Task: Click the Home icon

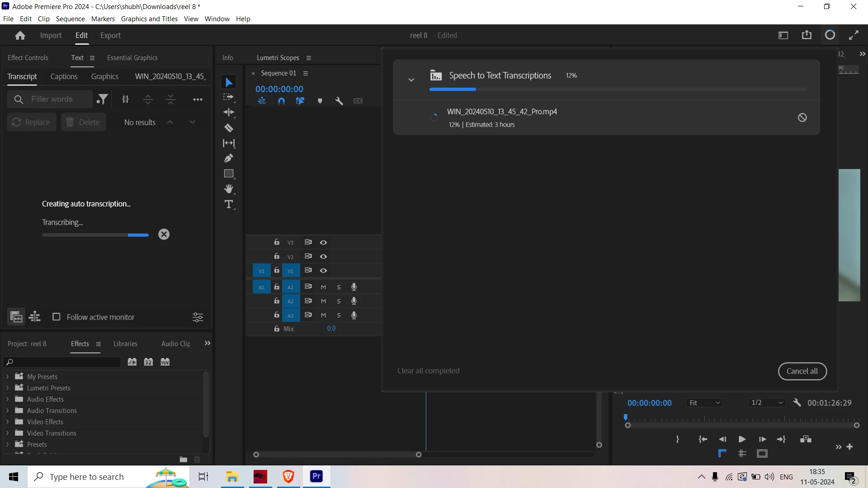Action: click(20, 35)
